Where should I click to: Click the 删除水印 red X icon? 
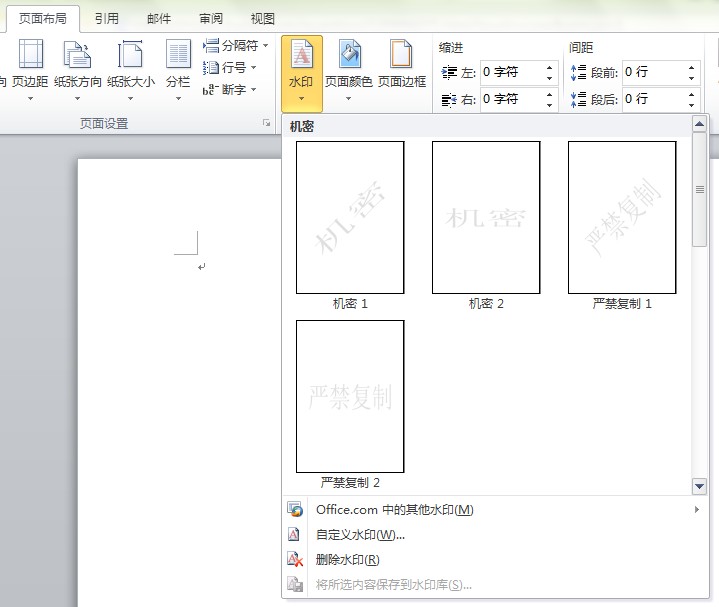(295, 559)
